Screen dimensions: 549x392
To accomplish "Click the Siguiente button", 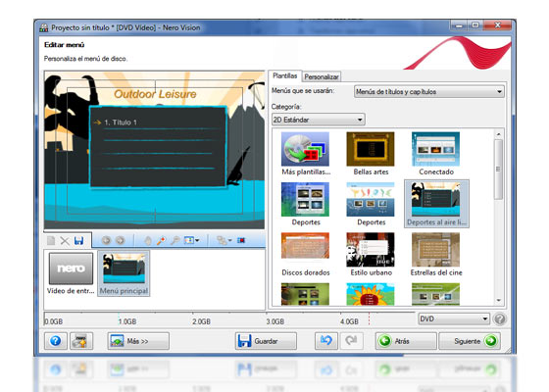I will coord(470,341).
